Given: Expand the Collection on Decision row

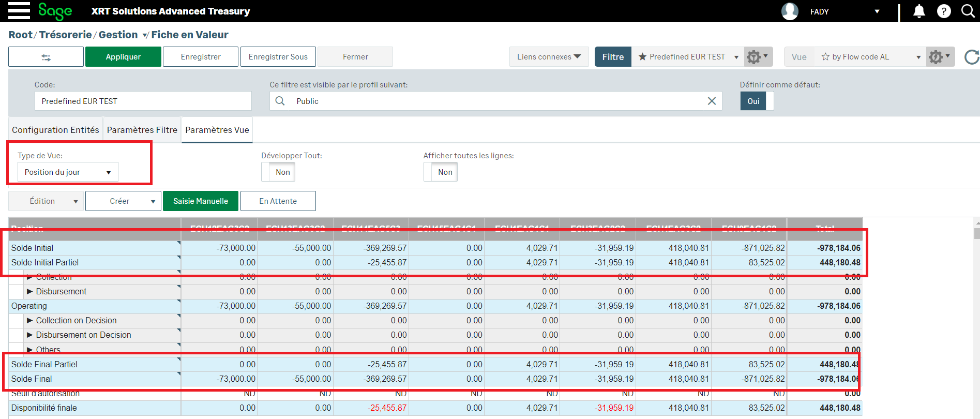Looking at the screenshot, I should point(29,321).
